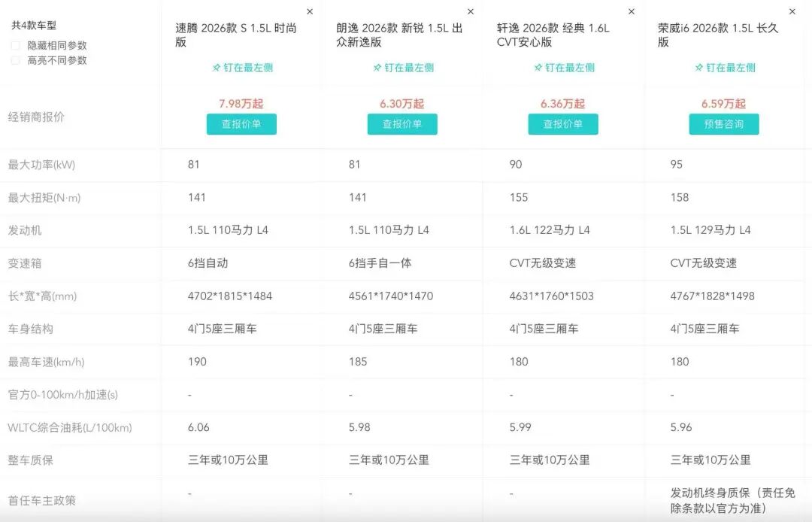
Task: Select the 速腾 2026款 model title
Action: tap(241, 35)
